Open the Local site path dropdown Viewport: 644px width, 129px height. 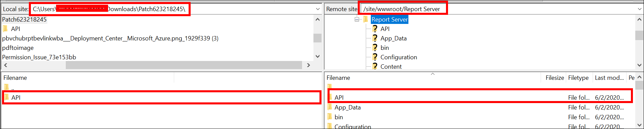coord(318,9)
